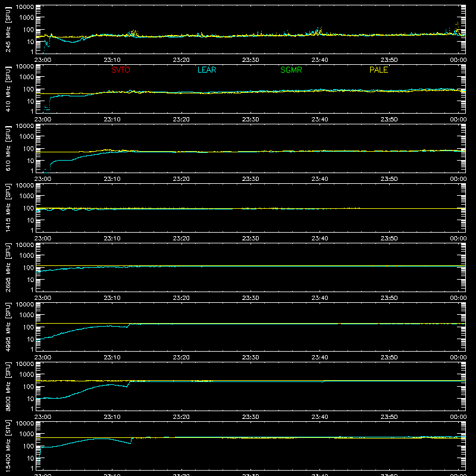Select the green SGMR station label
The height and width of the screenshot is (476, 476).
point(291,70)
